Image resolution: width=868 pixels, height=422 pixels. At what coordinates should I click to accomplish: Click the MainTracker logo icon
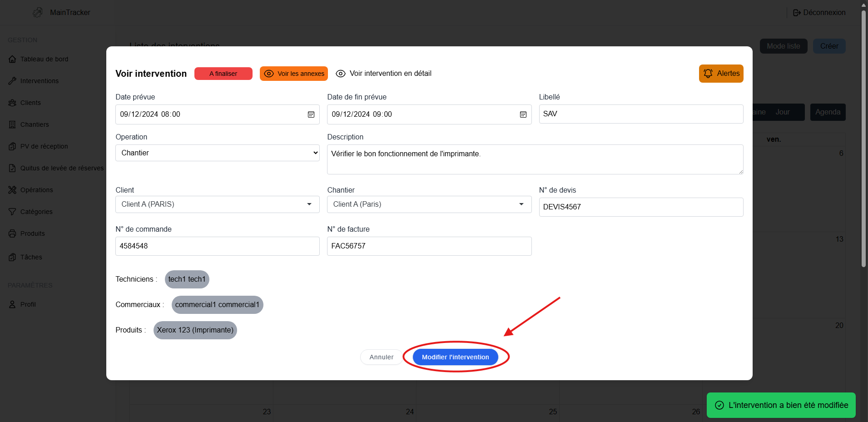[x=38, y=12]
